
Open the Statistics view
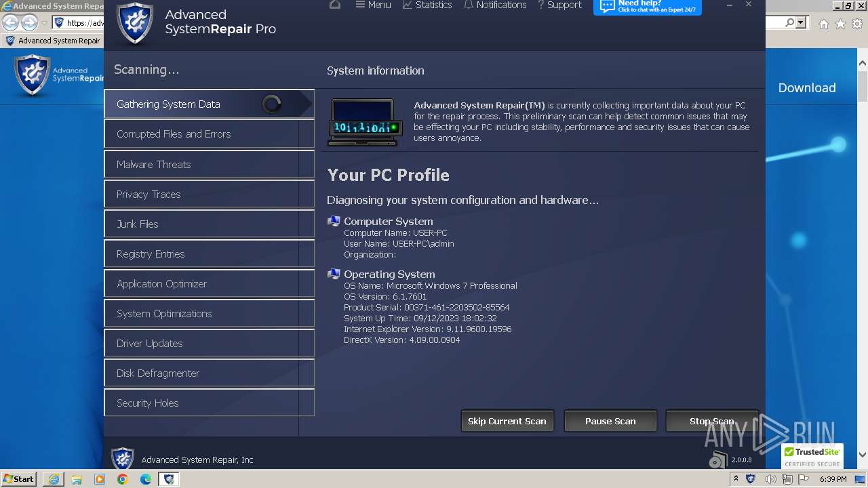[x=427, y=5]
